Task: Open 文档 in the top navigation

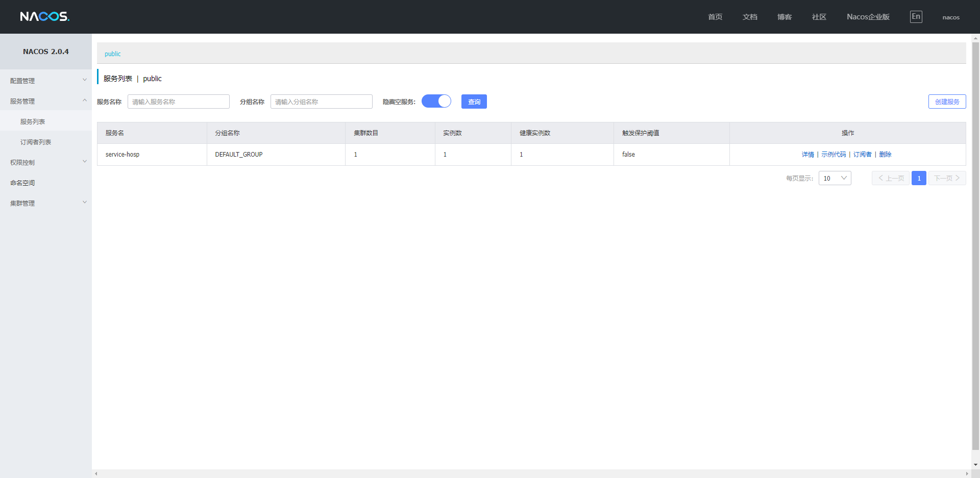Action: click(749, 17)
